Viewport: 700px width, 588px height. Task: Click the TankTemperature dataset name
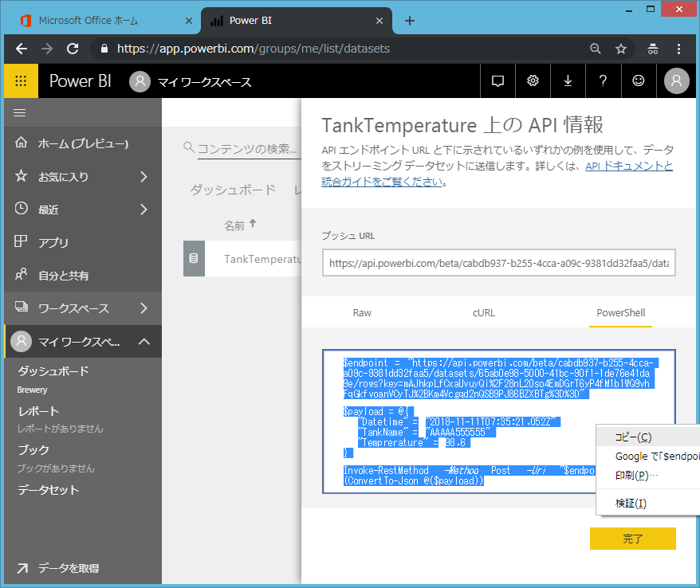tap(262, 259)
